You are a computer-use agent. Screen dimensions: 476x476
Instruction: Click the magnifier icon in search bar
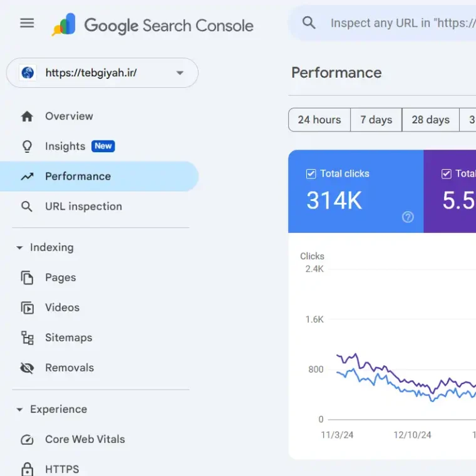click(309, 23)
